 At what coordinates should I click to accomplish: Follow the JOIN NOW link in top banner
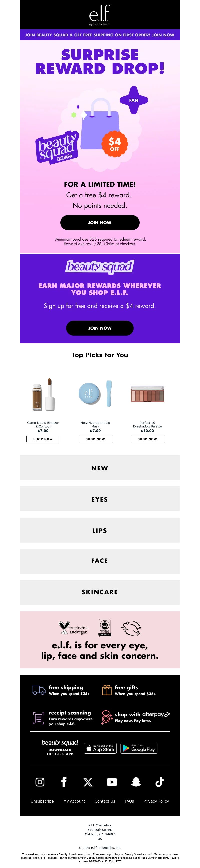click(x=163, y=35)
